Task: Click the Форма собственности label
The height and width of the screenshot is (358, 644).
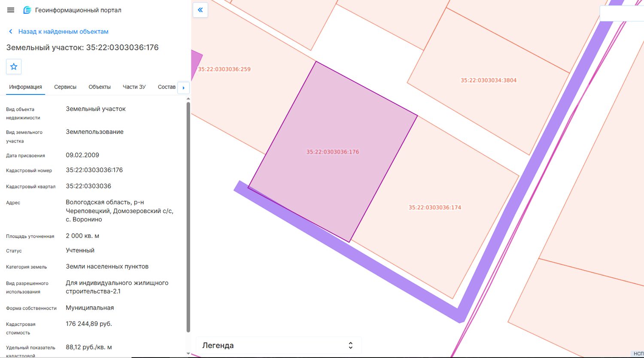Action: point(31,308)
